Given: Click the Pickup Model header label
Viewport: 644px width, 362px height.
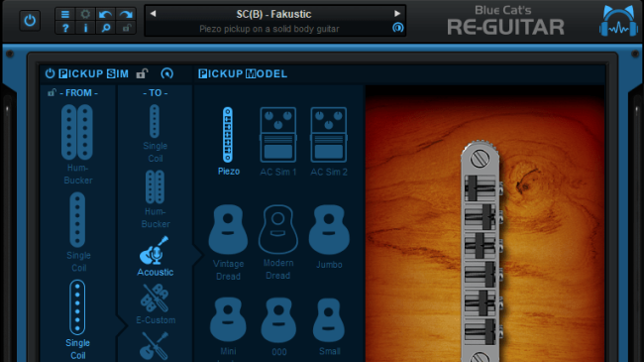Looking at the screenshot, I should click(x=243, y=73).
